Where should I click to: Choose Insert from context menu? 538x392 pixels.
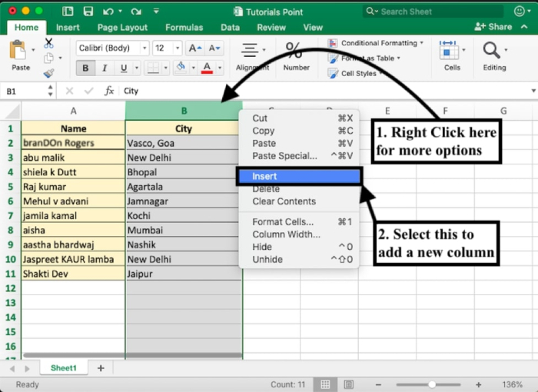(x=299, y=177)
